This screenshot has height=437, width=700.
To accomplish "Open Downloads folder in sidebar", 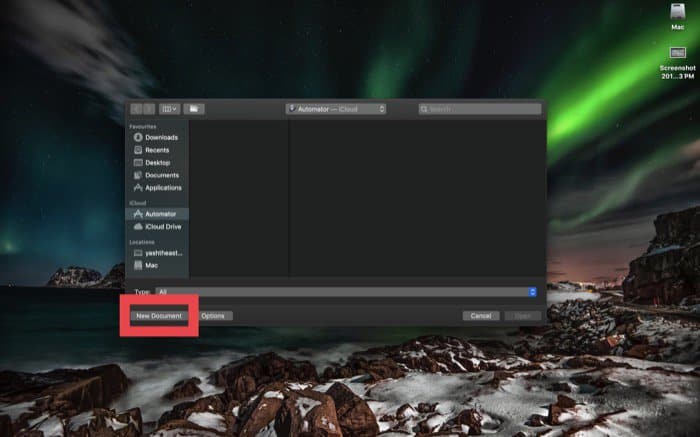I will (160, 137).
